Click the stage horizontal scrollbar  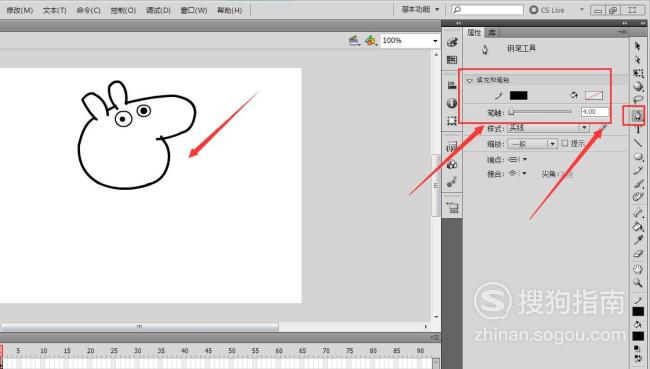coord(140,327)
